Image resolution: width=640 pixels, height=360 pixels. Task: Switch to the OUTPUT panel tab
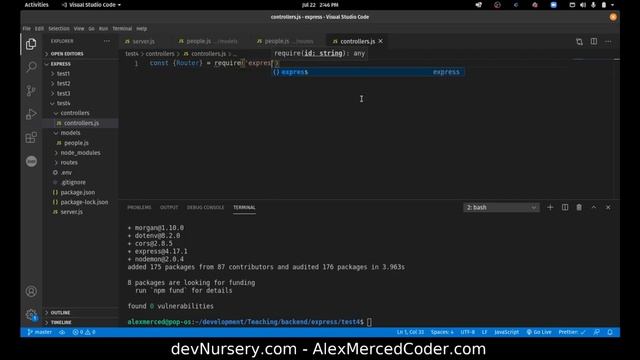pyautogui.click(x=169, y=207)
